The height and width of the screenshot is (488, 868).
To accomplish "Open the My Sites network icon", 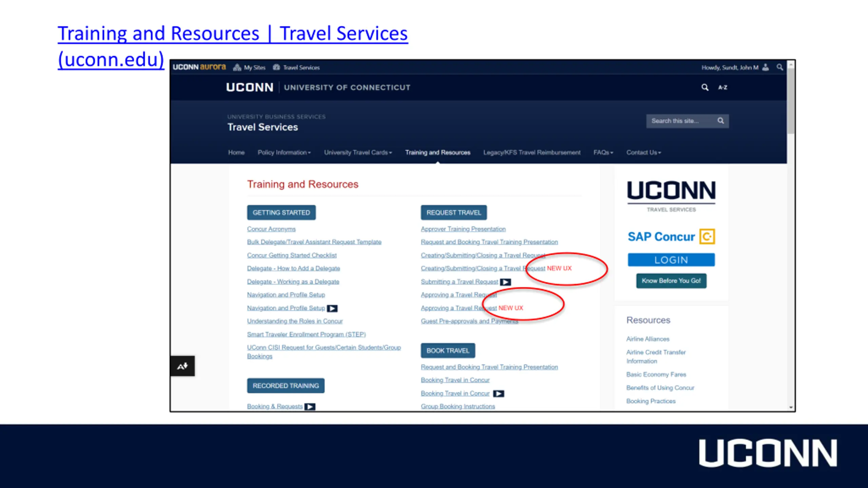I will click(x=237, y=67).
